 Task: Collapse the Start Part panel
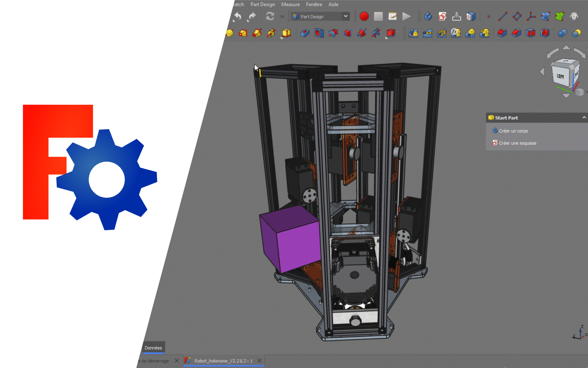click(584, 117)
